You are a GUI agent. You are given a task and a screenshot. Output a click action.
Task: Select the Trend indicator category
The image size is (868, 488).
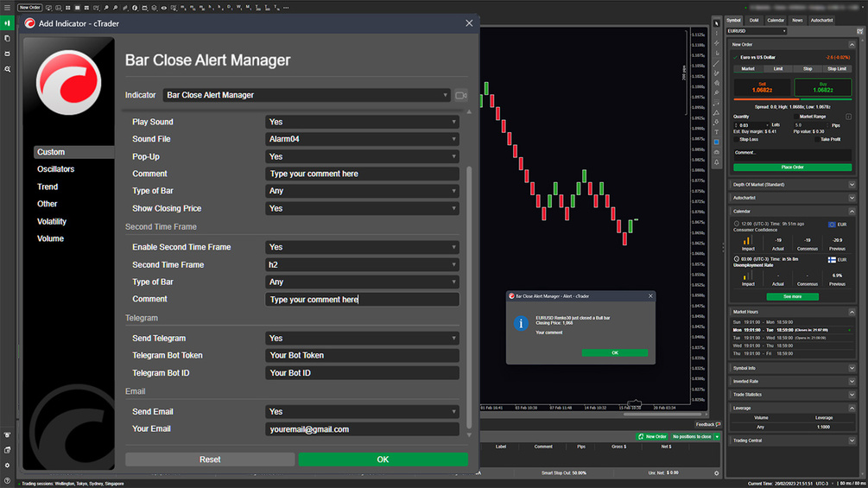[48, 187]
